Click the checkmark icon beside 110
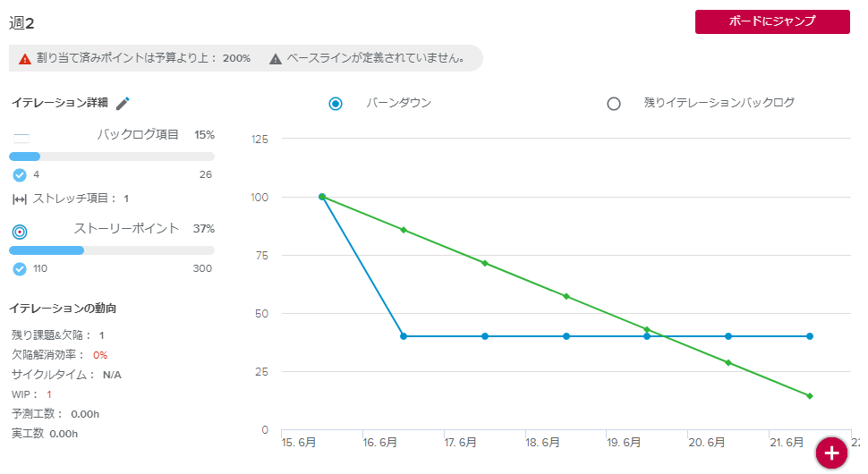 tap(20, 268)
